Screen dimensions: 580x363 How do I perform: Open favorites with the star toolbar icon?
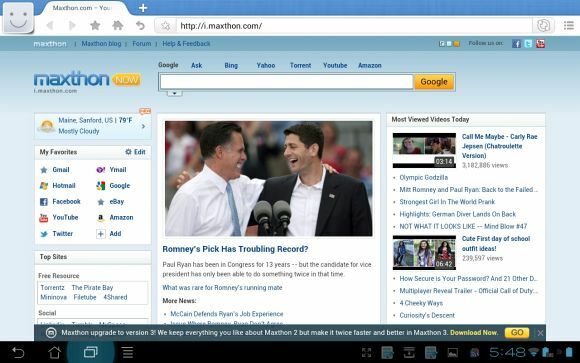click(95, 25)
